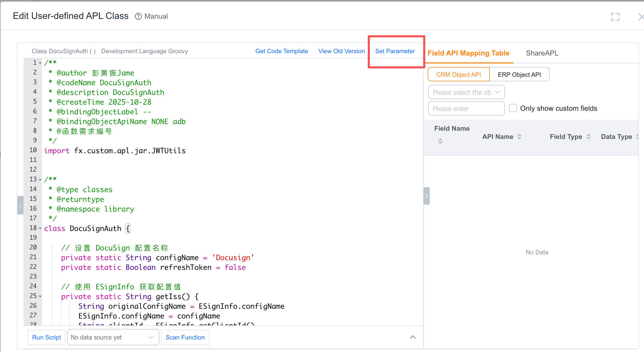Collapse the right Field API panel arrow

pos(427,196)
